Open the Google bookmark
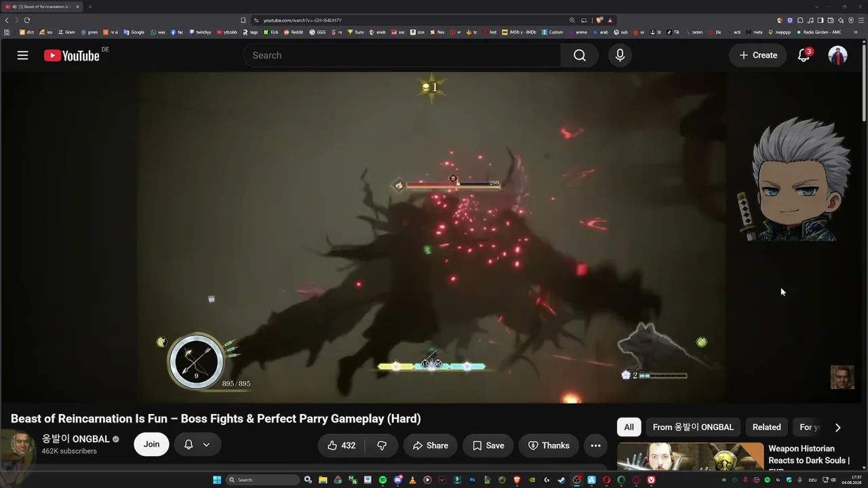868x488 pixels. [134, 32]
